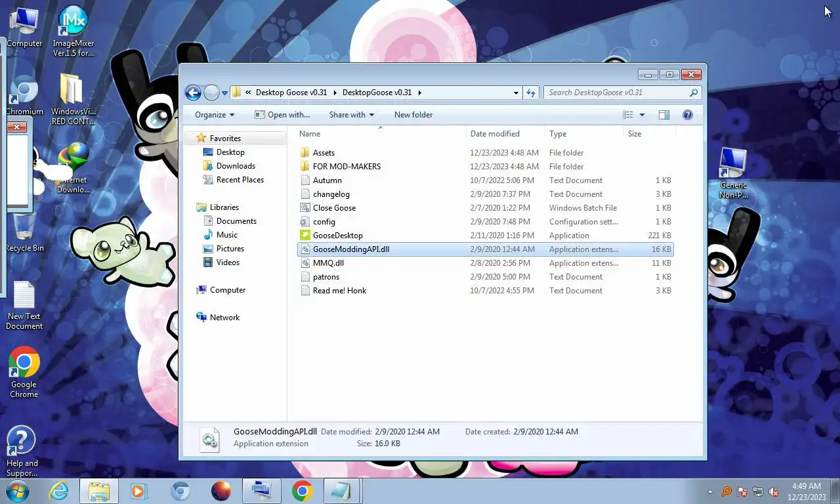Open the Organize menu
Viewport: 840px width, 504px height.
coord(215,115)
